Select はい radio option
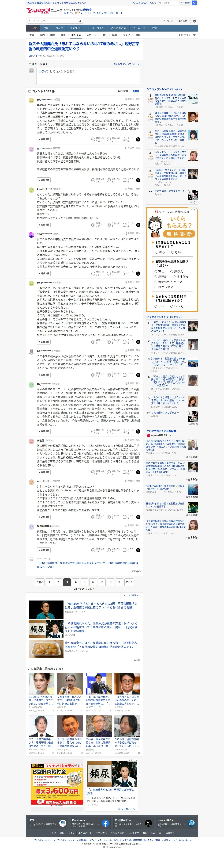This screenshot has width=224, height=868. 156,306
